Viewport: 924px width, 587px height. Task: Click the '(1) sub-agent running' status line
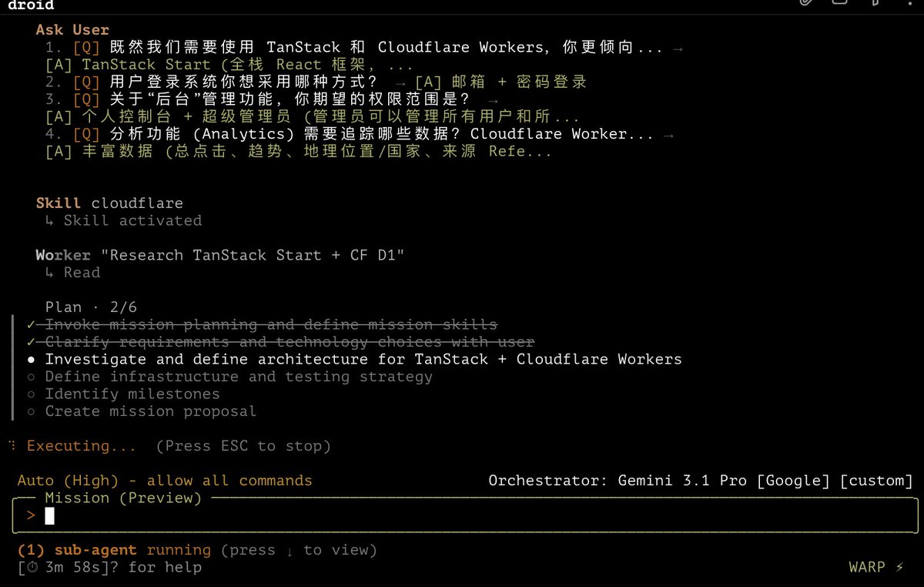tap(114, 550)
